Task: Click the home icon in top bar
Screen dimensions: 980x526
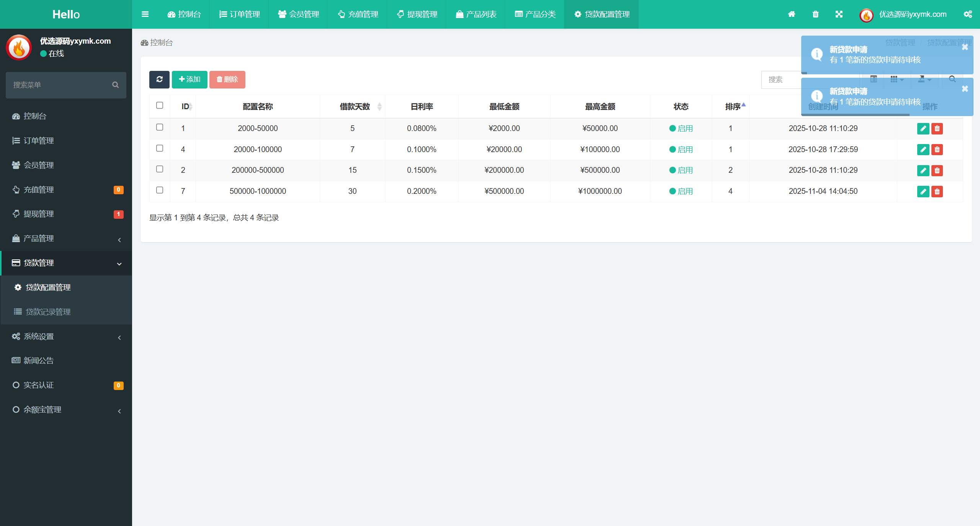Action: click(792, 14)
